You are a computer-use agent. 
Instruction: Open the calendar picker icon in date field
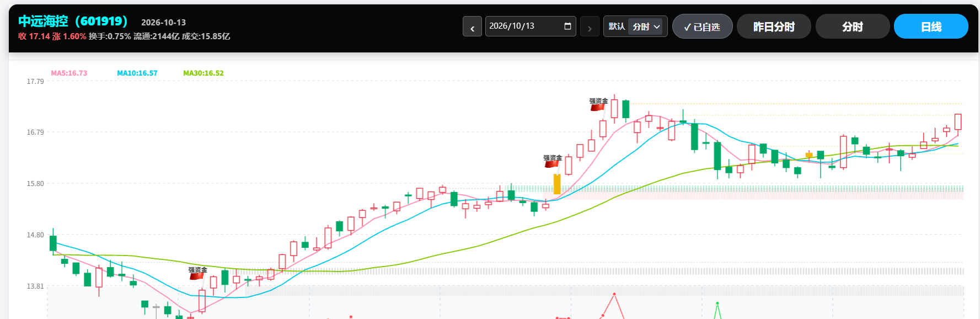[x=567, y=26]
